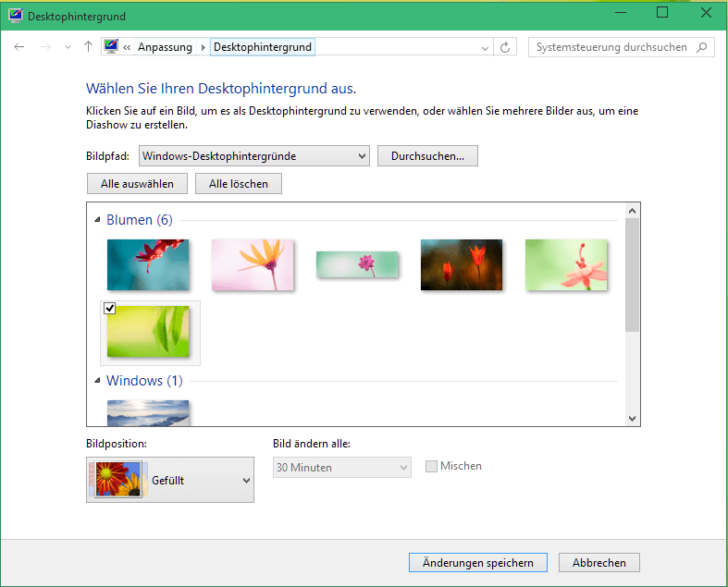Select the snowy mountain Windows wallpaper
Image resolution: width=728 pixels, height=587 pixels.
(148, 413)
